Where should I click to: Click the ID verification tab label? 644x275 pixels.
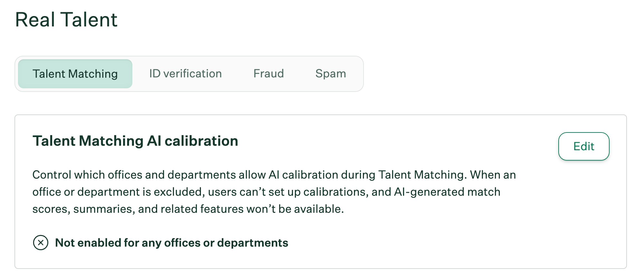click(185, 74)
